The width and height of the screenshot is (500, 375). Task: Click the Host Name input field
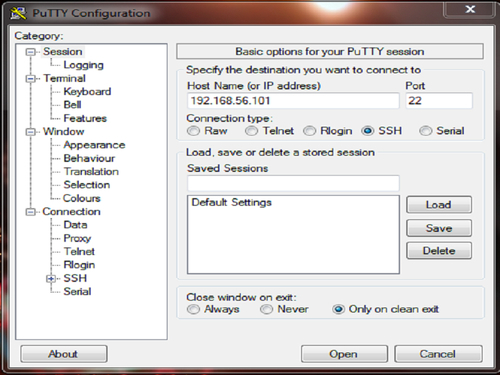293,101
